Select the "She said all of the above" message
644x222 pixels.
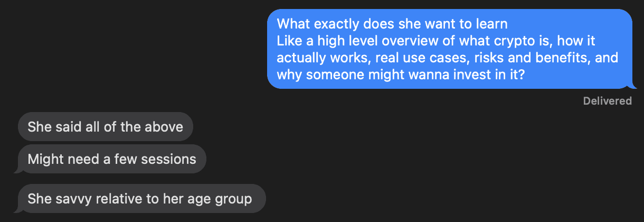[105, 127]
